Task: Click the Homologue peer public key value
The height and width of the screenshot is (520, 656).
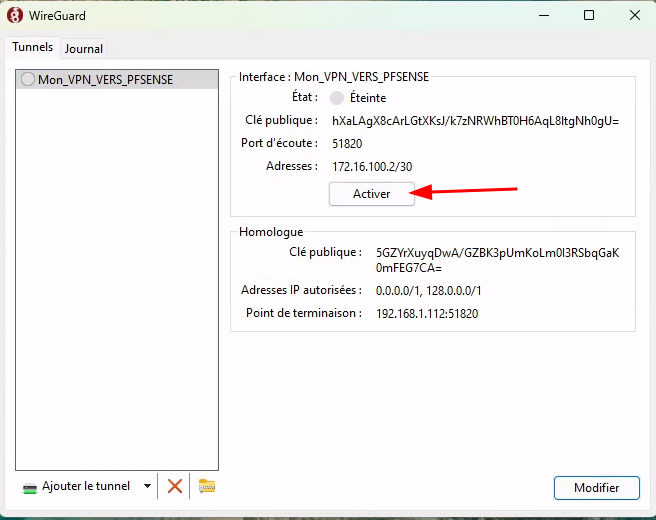Action: coord(497,260)
